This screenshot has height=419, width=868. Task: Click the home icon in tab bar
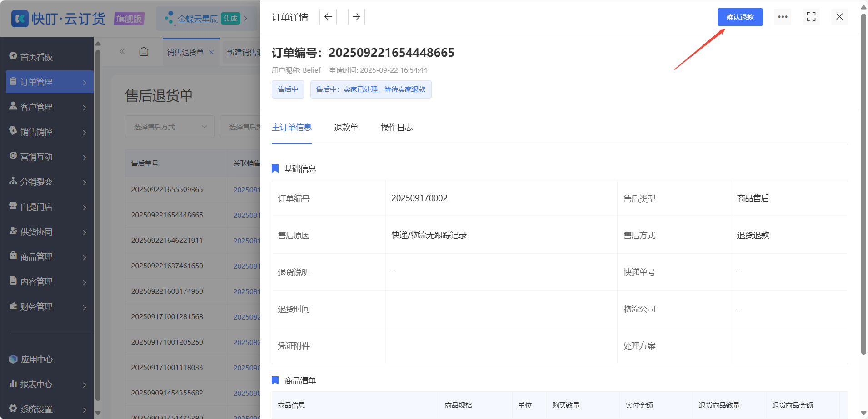point(144,52)
